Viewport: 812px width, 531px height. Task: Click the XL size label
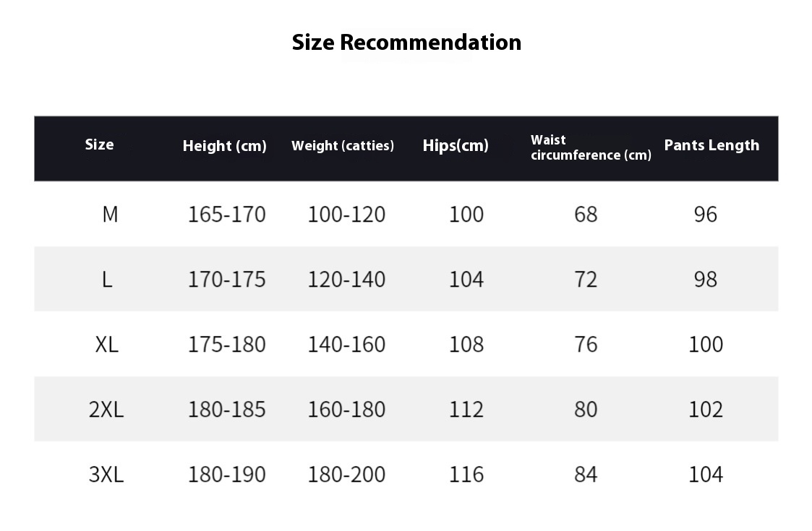pyautogui.click(x=107, y=344)
